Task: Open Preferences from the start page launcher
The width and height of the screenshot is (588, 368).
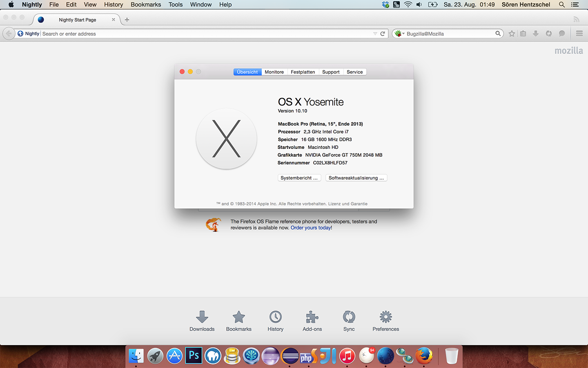Action: point(386,321)
